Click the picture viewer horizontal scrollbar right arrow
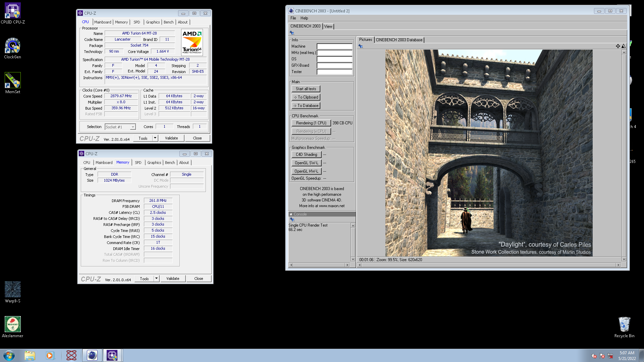The height and width of the screenshot is (362, 644). (619, 265)
